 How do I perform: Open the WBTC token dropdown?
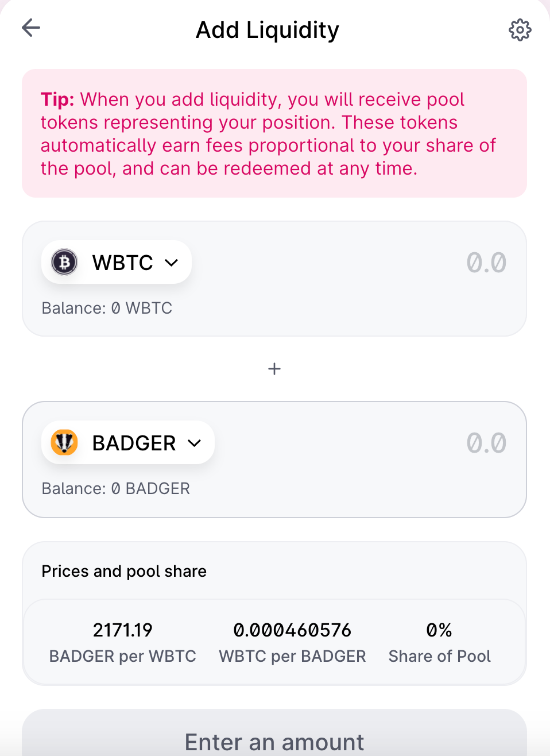pyautogui.click(x=117, y=263)
